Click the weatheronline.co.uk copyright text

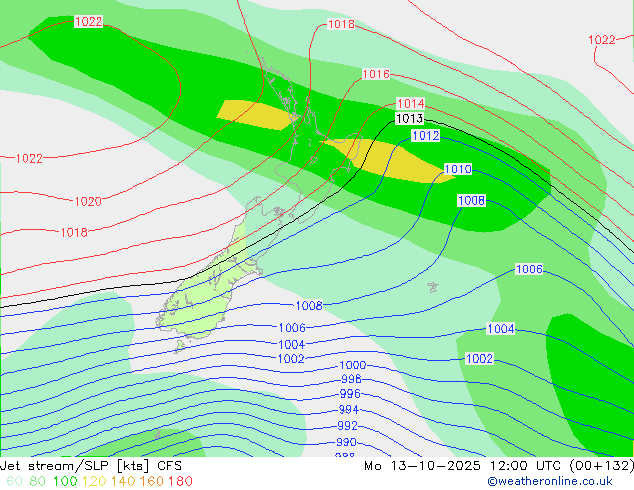click(550, 481)
